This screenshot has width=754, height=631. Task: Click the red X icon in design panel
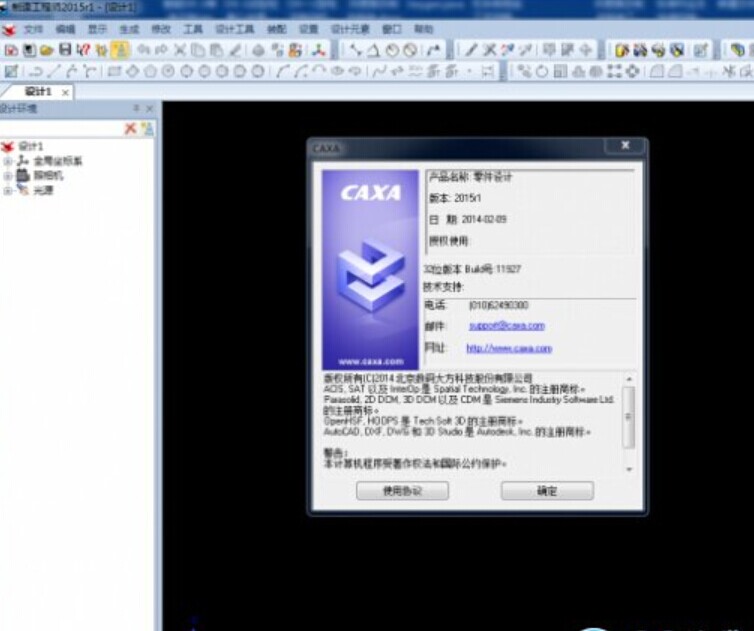(130, 128)
